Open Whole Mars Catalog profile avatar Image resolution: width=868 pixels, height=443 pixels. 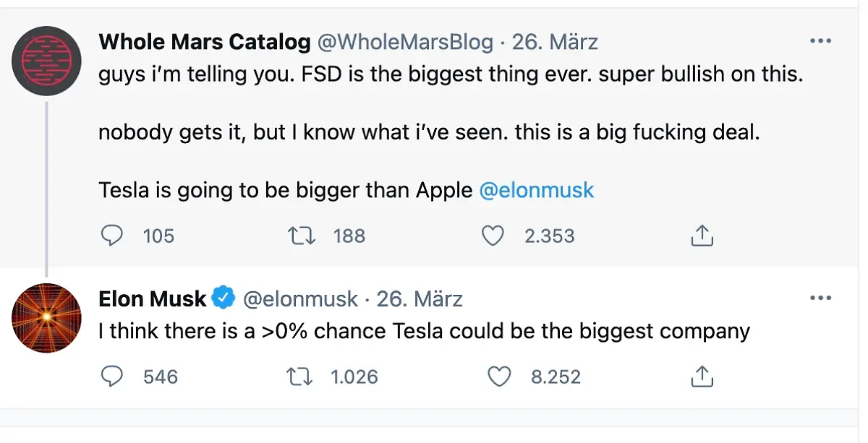coord(47,61)
